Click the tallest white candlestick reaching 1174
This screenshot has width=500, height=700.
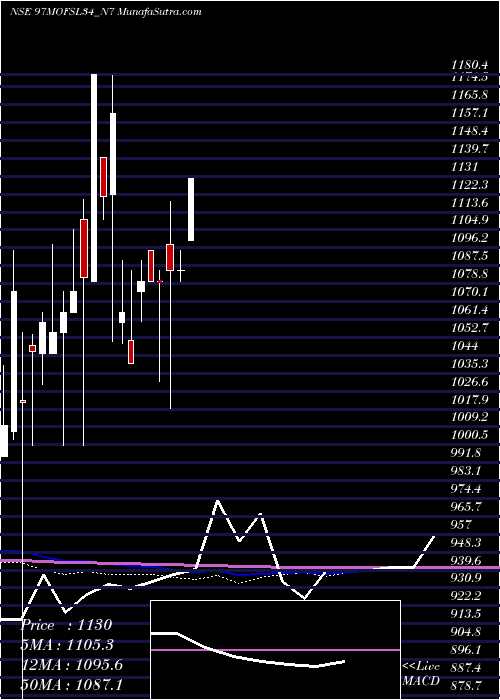(94, 178)
